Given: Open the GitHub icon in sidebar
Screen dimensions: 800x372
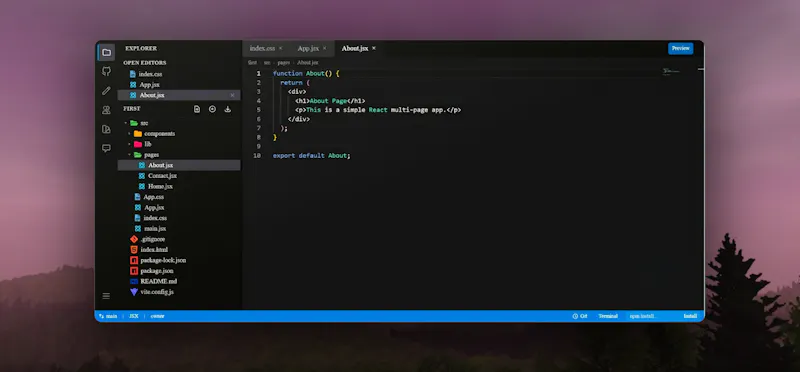Looking at the screenshot, I should (x=106, y=71).
